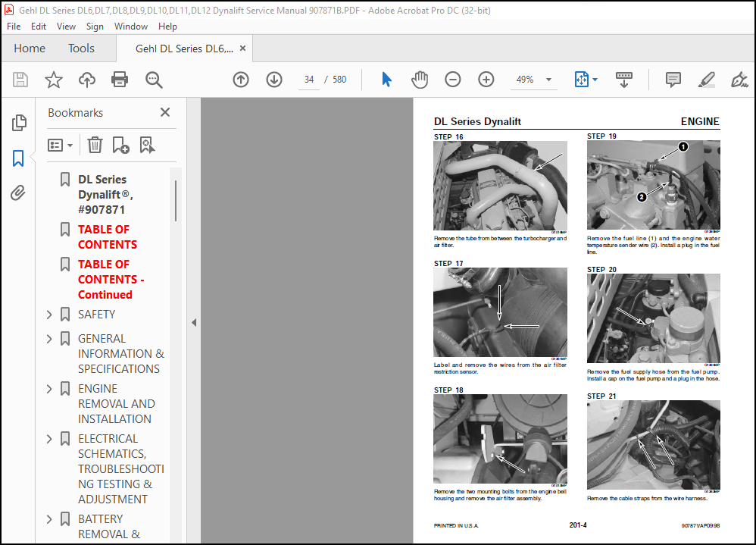Click the fit page tool icon
This screenshot has width=756, height=545.
(582, 79)
